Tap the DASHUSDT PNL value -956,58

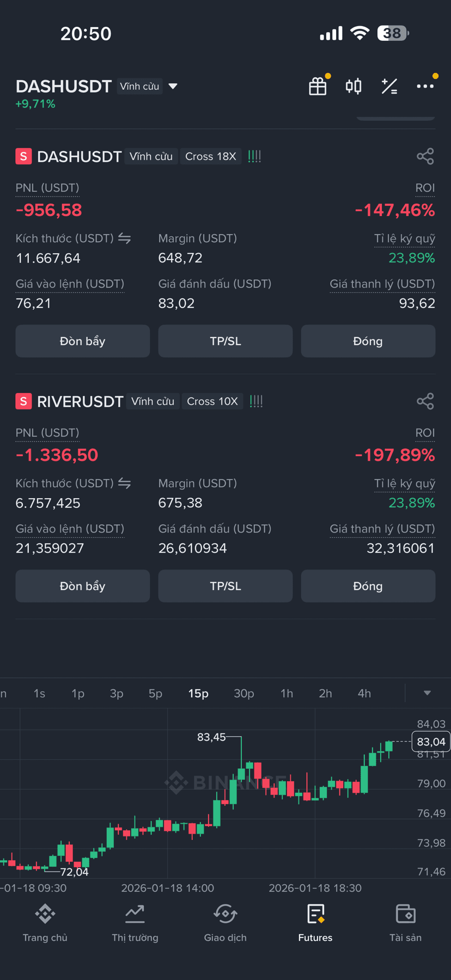tap(49, 210)
